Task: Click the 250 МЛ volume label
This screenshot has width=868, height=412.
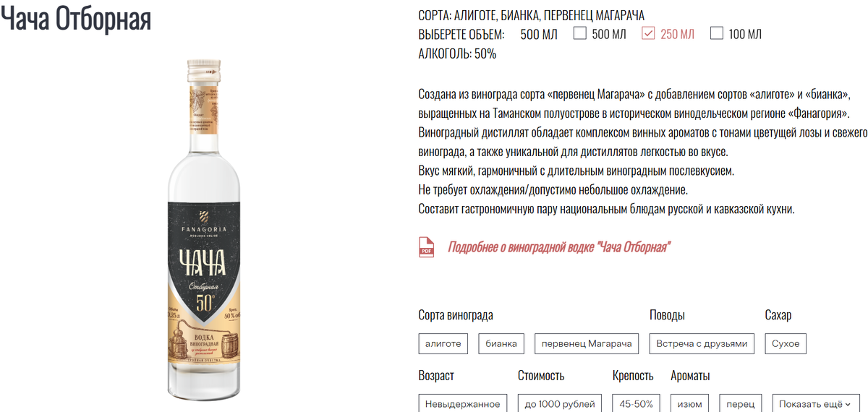Action: [677, 34]
